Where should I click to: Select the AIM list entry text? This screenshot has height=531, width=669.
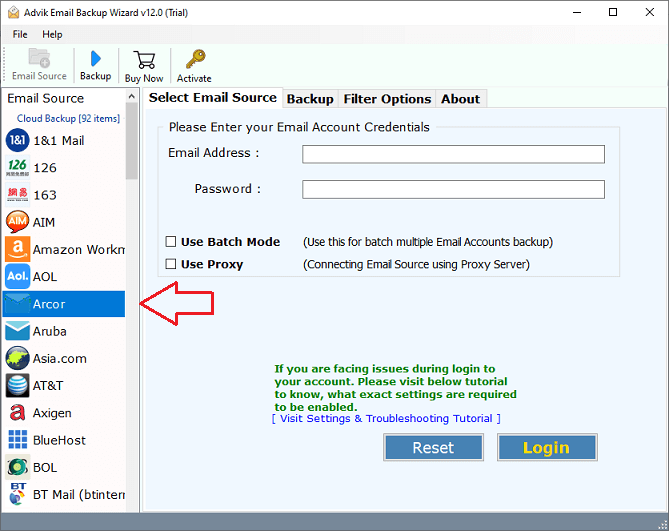coord(44,222)
